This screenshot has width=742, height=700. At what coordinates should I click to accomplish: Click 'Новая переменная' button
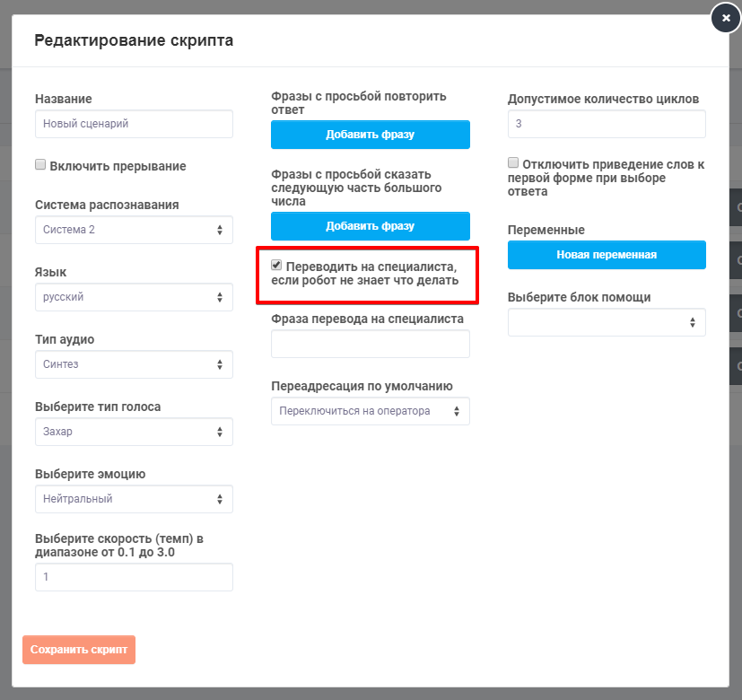(x=607, y=255)
